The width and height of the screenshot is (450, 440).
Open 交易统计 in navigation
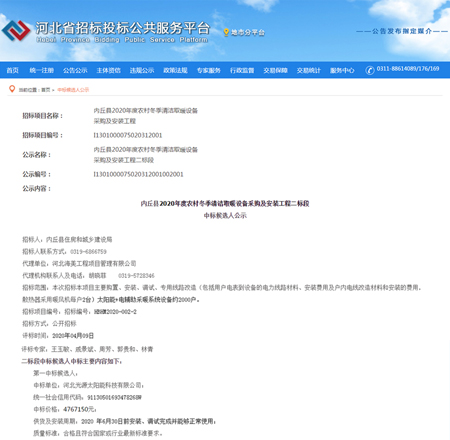(x=309, y=70)
